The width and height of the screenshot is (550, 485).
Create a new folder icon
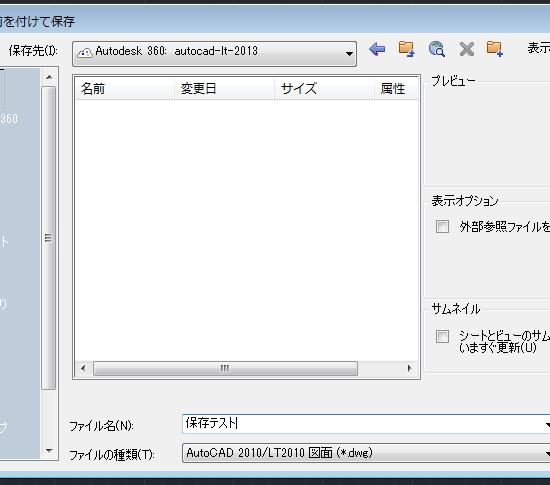[x=495, y=49]
